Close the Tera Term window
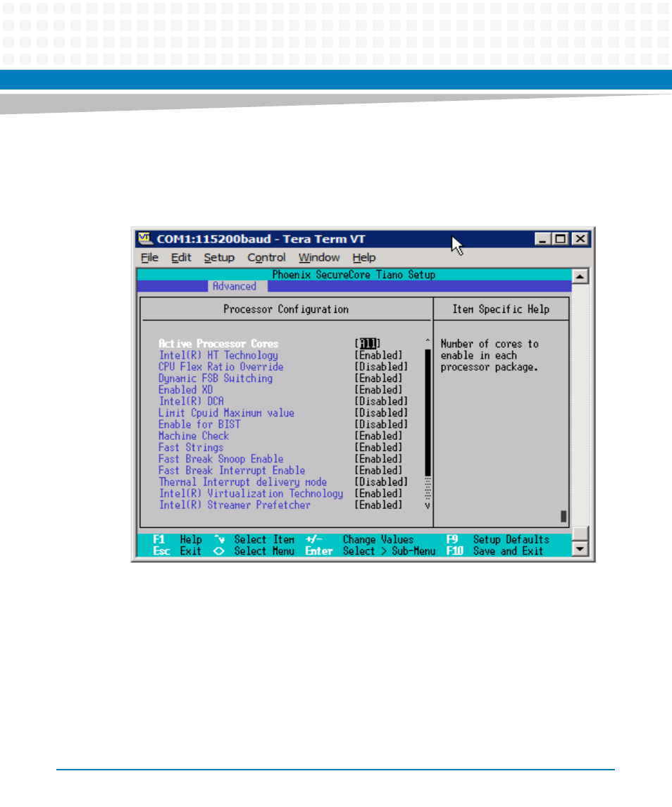Viewport: 672px width, 807px height. tap(580, 239)
